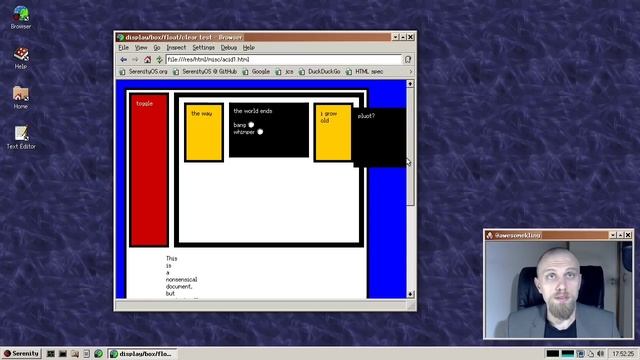Open the Browser desktop icon
Screen dimensions: 640x360
pos(21,18)
